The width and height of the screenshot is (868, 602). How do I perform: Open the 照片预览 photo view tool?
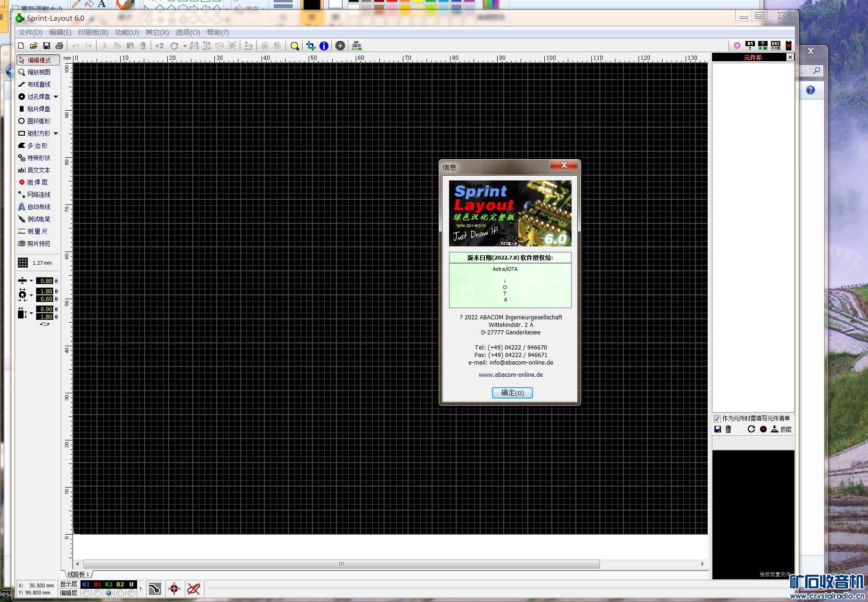click(x=38, y=244)
